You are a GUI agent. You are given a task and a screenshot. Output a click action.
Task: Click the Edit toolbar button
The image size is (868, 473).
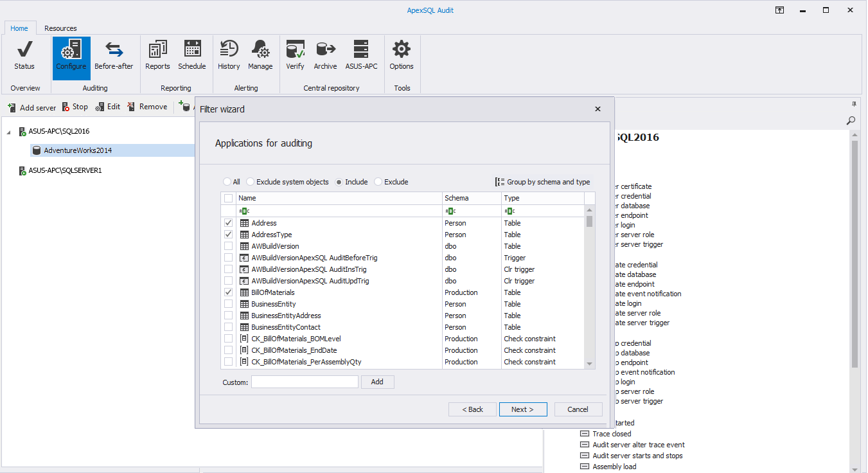[108, 107]
